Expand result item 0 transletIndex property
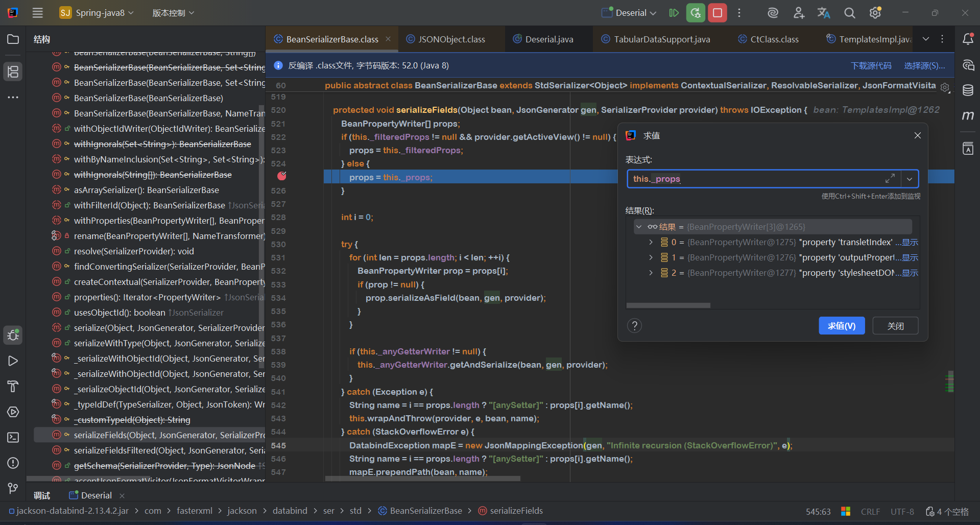This screenshot has width=980, height=525. (651, 242)
